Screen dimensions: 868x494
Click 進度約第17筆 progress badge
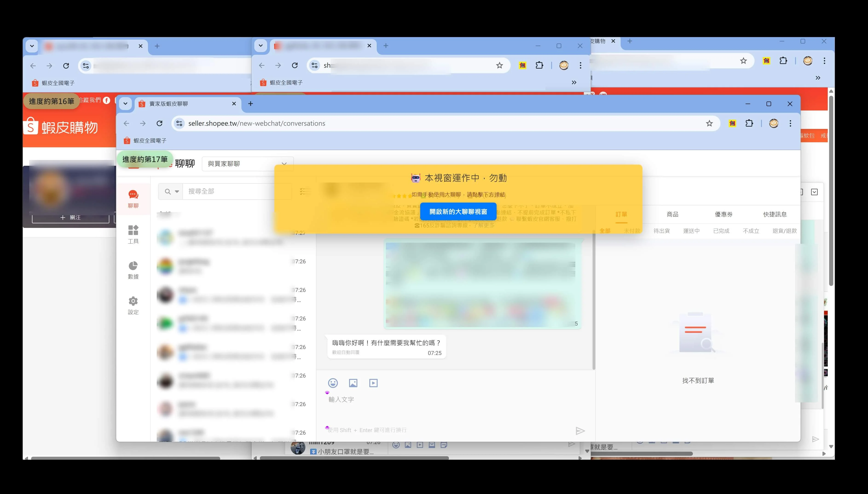tap(145, 160)
